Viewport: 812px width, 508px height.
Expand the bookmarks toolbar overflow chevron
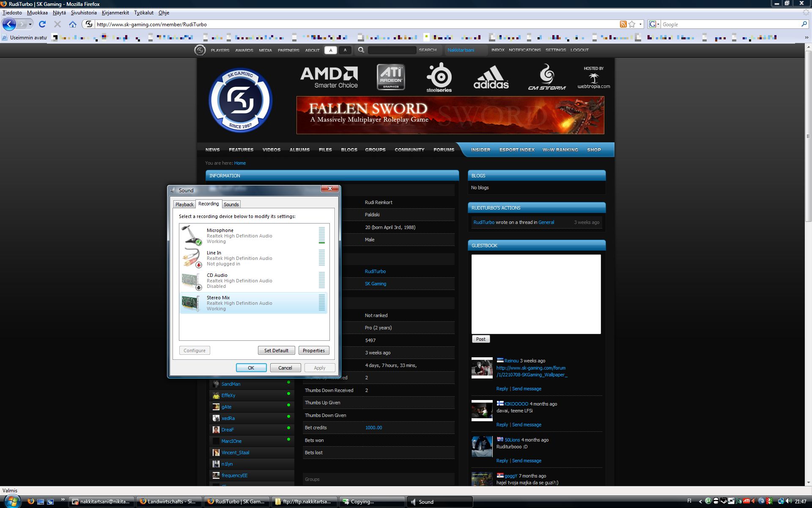[806, 37]
